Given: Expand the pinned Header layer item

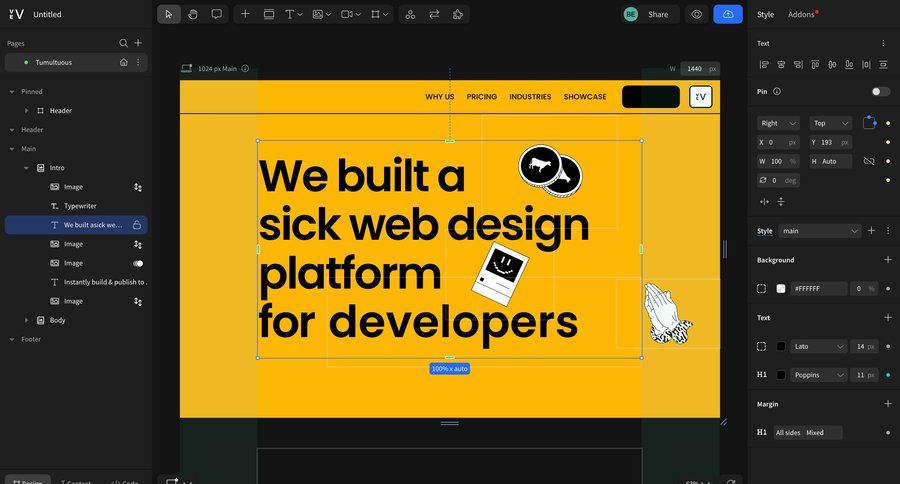Looking at the screenshot, I should pos(26,111).
